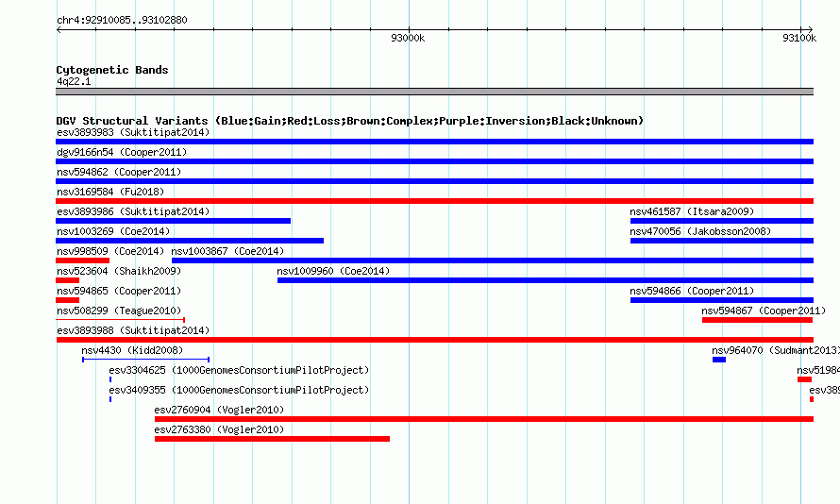
Task: Open variant esv3304625 (1000GenomesConsortiumPilotProject) label
Action: tap(239, 370)
